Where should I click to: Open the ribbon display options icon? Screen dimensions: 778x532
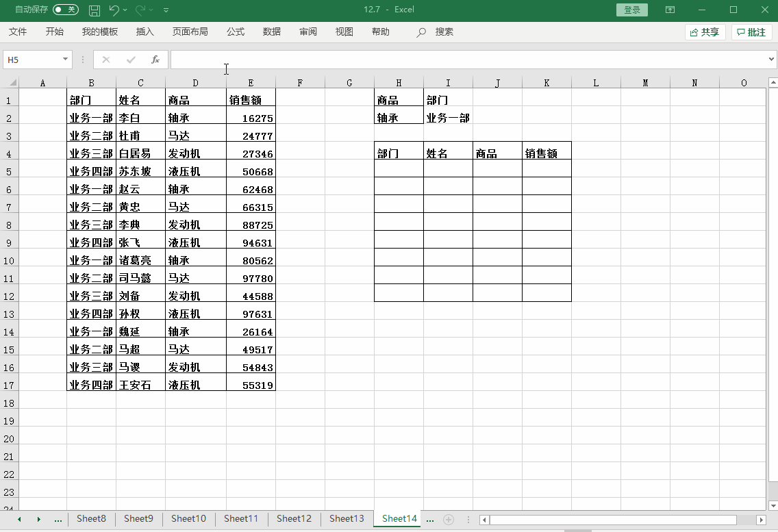tap(670, 10)
